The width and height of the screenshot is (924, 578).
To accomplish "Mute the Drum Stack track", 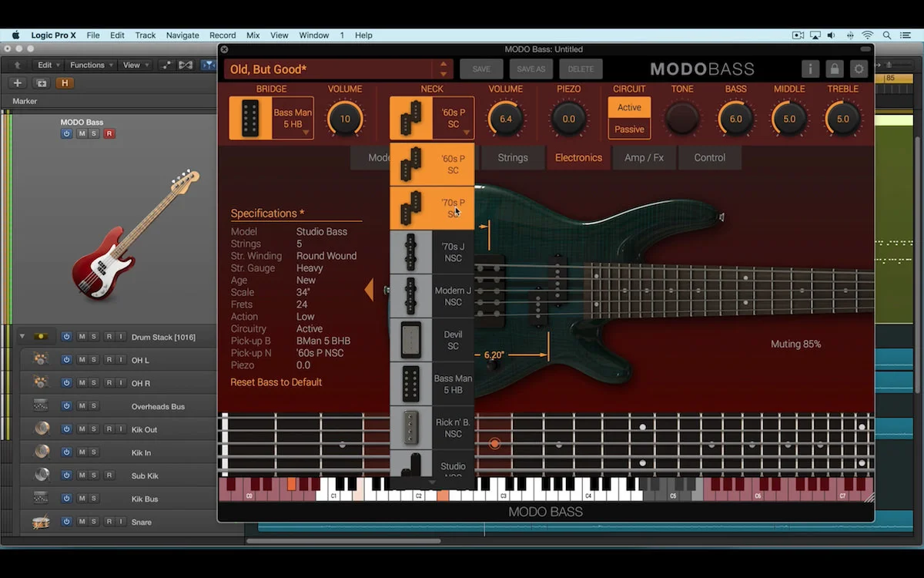I will tap(82, 337).
